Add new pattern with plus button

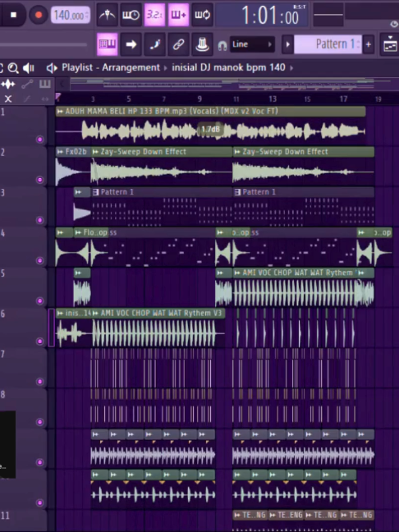pos(368,44)
